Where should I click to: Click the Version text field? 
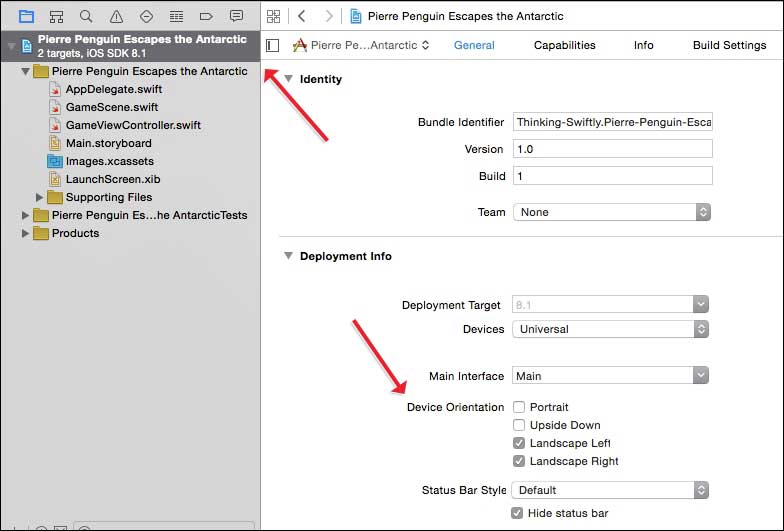click(612, 149)
